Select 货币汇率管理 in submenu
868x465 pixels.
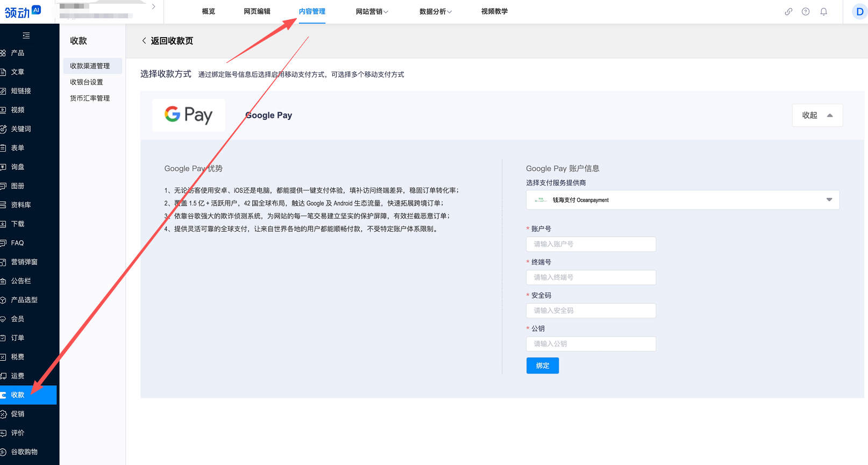(90, 98)
